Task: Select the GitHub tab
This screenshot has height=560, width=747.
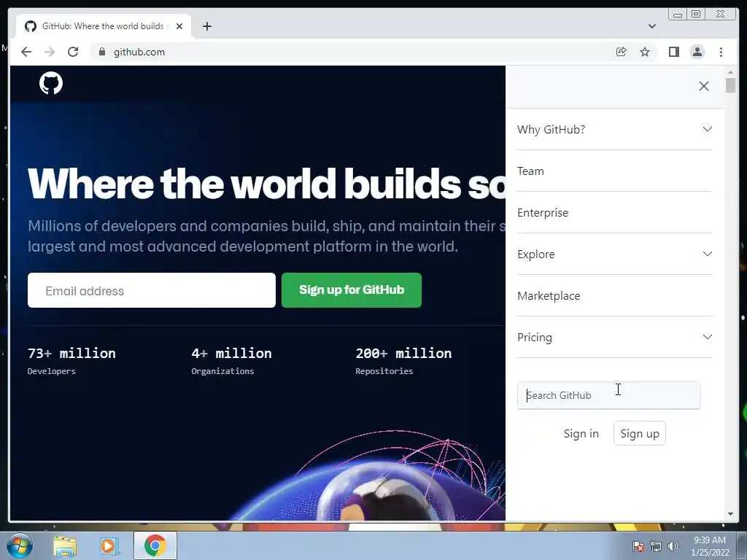Action: coord(104,26)
